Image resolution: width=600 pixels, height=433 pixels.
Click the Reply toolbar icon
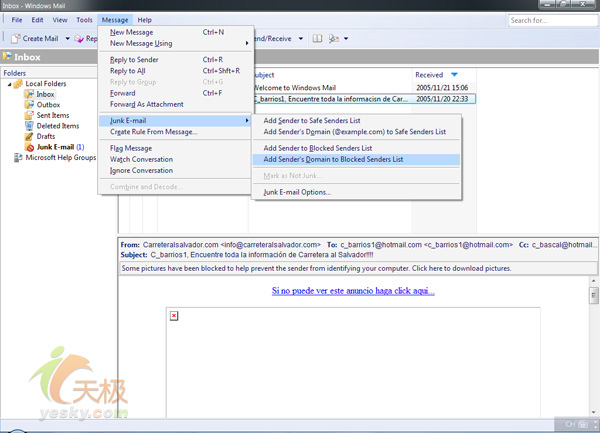80,39
